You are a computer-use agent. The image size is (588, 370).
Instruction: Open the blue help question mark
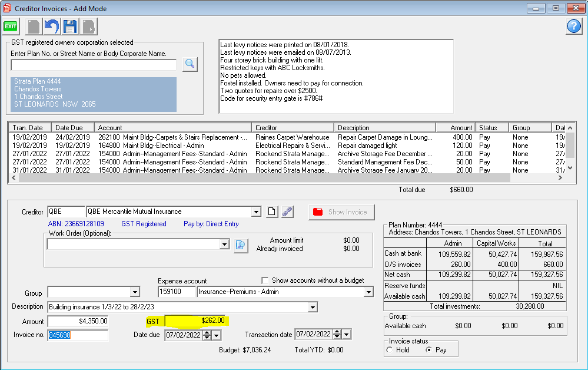point(574,27)
